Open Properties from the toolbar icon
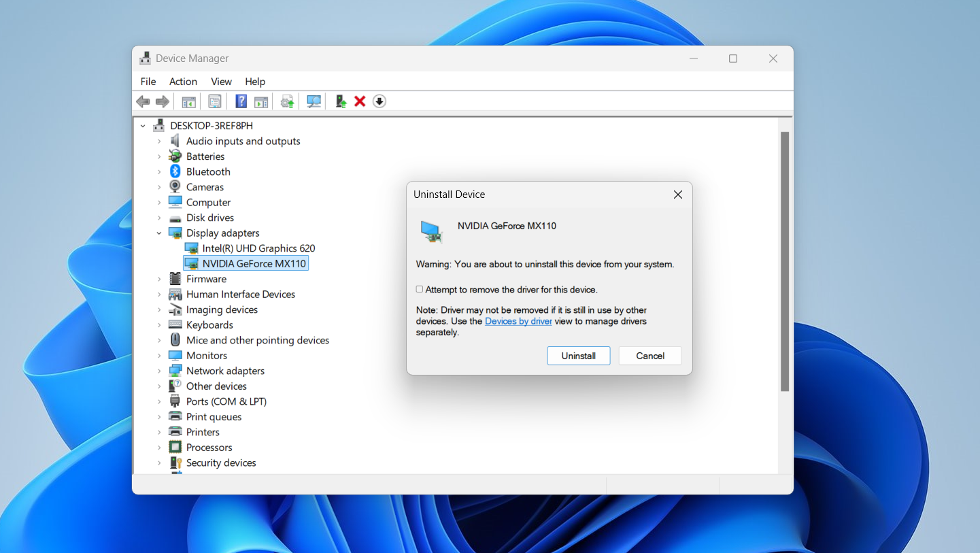 point(215,101)
